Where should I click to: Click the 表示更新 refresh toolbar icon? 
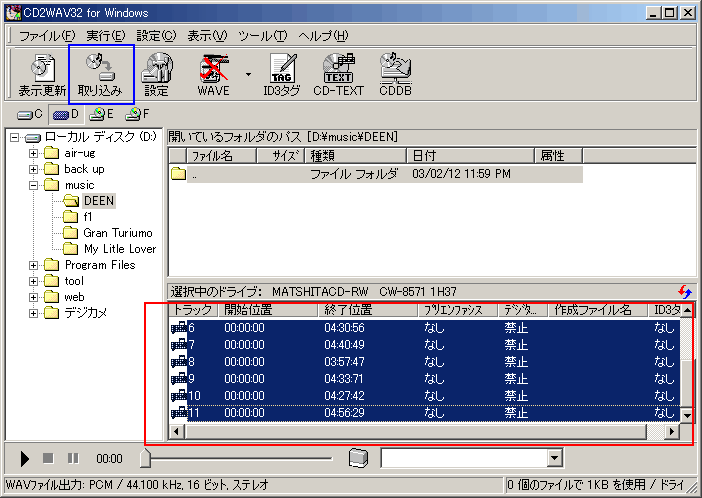click(42, 74)
